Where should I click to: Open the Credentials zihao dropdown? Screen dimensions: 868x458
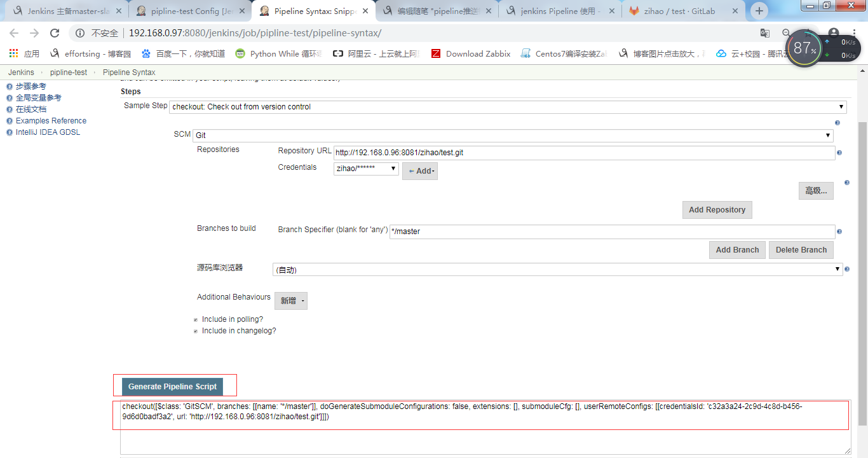(x=367, y=169)
